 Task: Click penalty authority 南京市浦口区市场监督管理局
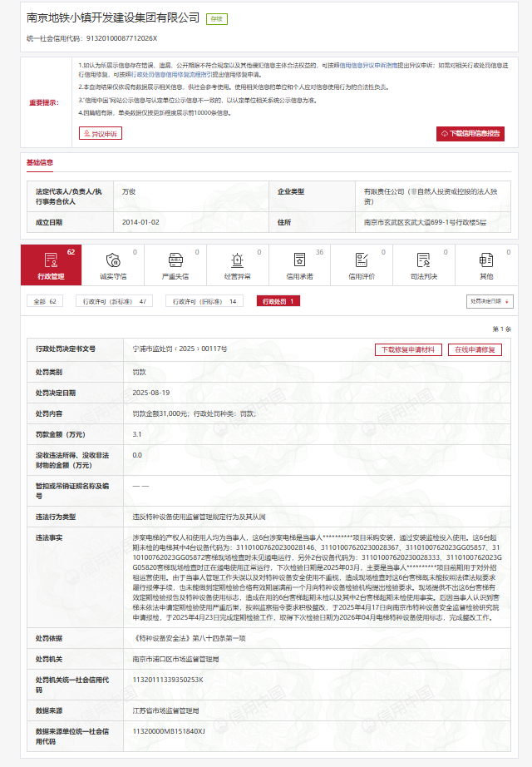[175, 659]
